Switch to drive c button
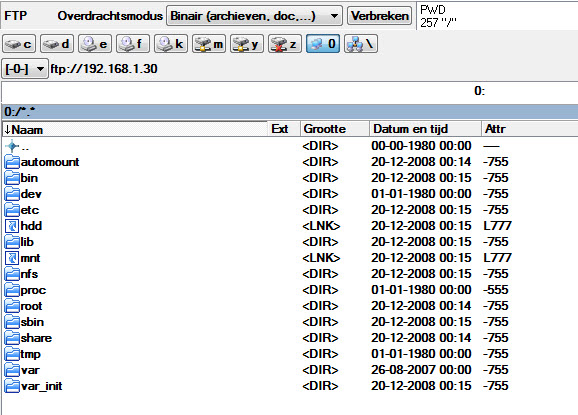578x415 pixels. pos(19,44)
